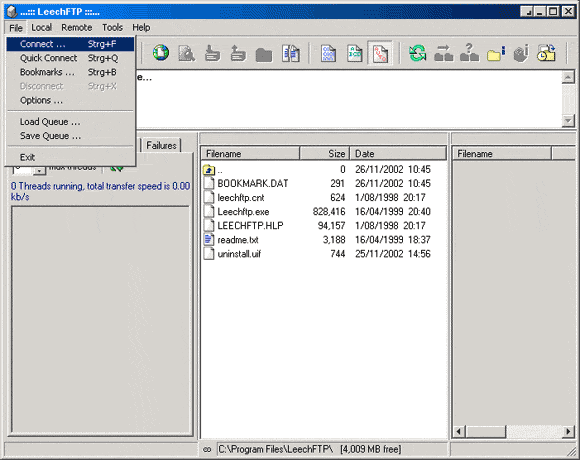Screen dimensions: 580x460
Task: Click the folder transfer arrow icon
Action: [x=444, y=53]
